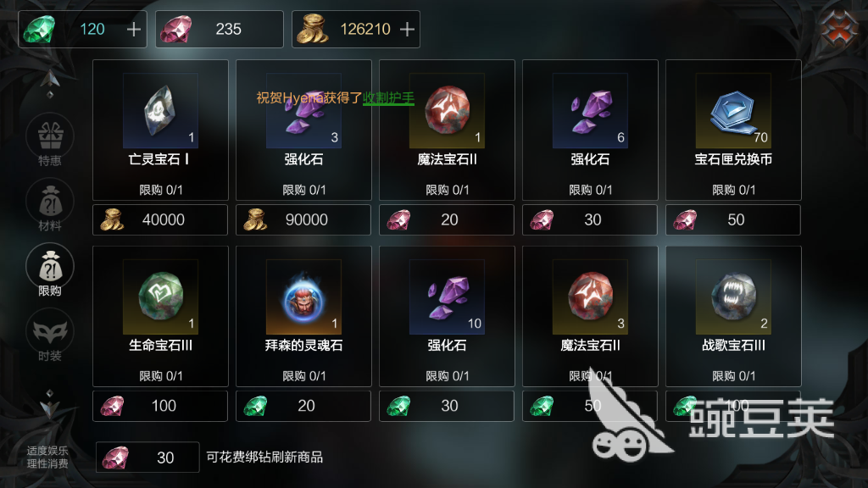868x488 pixels.
Task: Purchase 生命宝石III for 100 pink gems
Action: (x=160, y=406)
